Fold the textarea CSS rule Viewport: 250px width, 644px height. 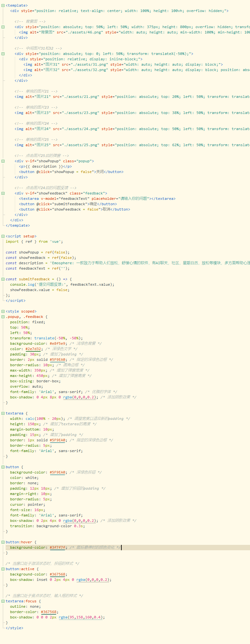coord(3,413)
